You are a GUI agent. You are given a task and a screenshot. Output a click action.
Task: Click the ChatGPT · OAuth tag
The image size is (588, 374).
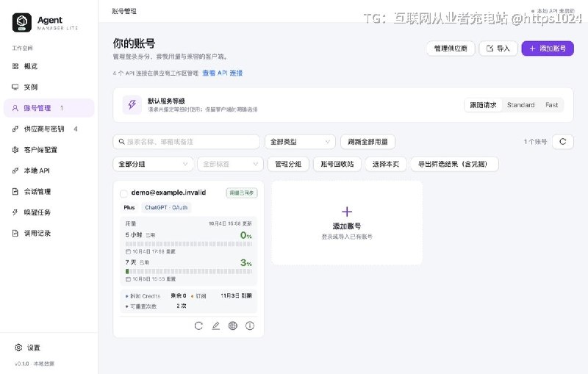[166, 208]
